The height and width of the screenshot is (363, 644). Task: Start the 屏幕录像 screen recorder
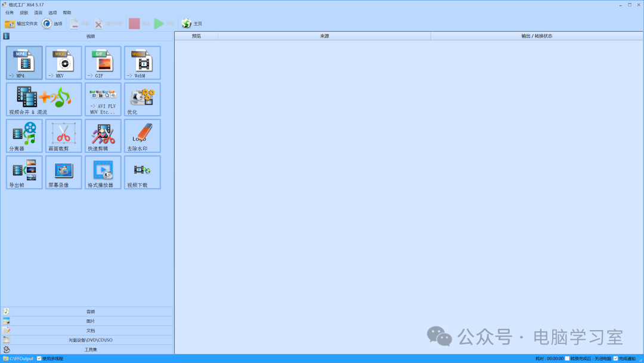coord(64,173)
